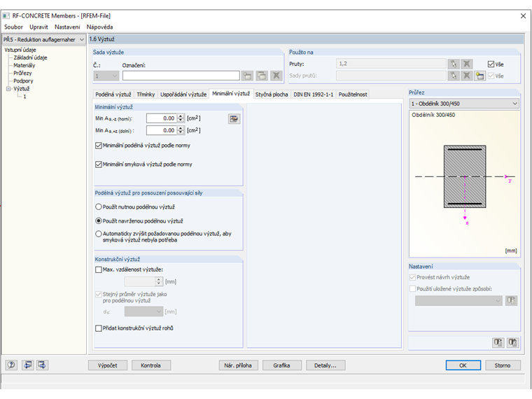Clear the Pruty member selection icon
Viewport: 532px width, 399px height.
467,64
